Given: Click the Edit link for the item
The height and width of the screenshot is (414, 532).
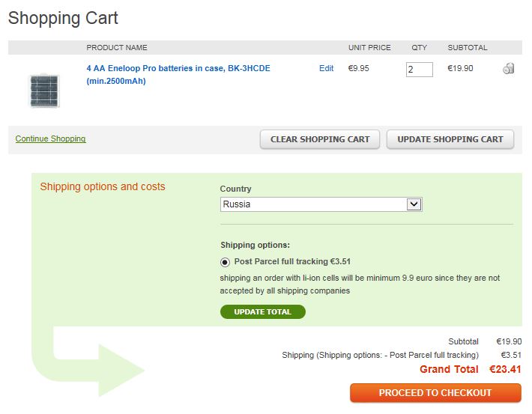Looking at the screenshot, I should 326,68.
